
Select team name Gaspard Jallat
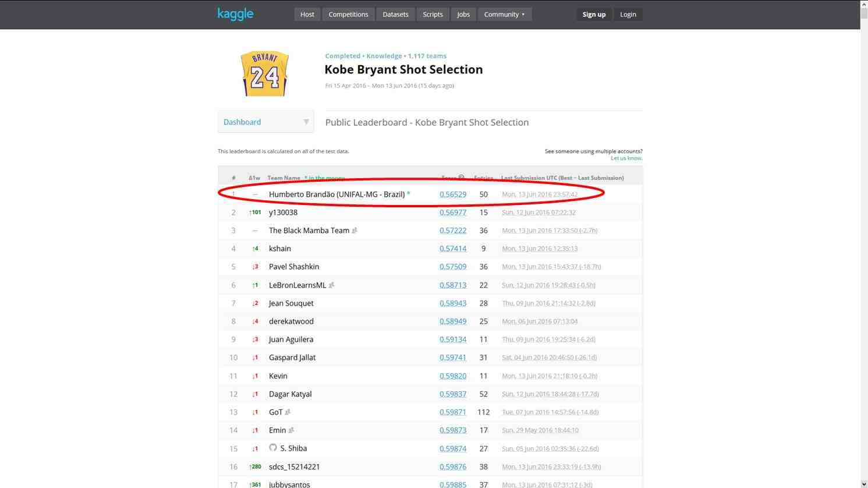[292, 358]
